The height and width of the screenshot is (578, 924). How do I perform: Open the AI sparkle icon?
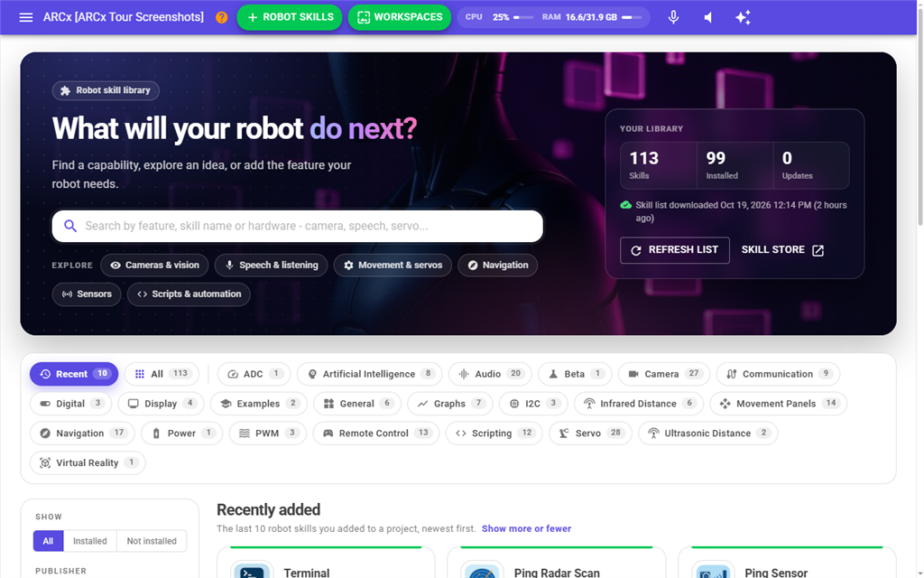(x=743, y=17)
